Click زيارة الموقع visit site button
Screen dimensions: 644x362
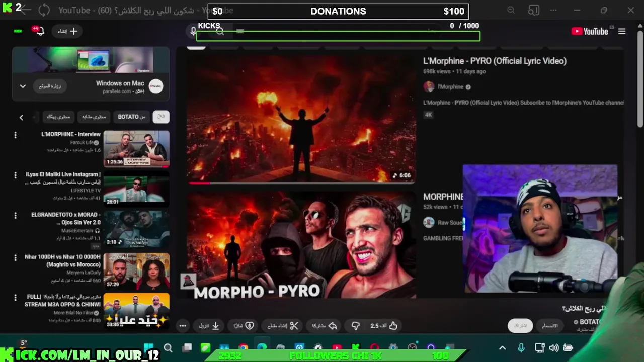pyautogui.click(x=50, y=86)
